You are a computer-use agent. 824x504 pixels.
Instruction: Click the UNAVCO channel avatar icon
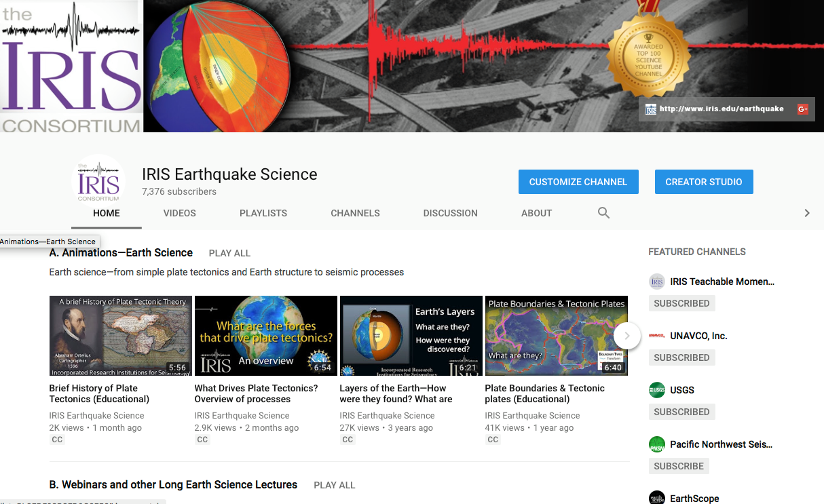tap(656, 336)
